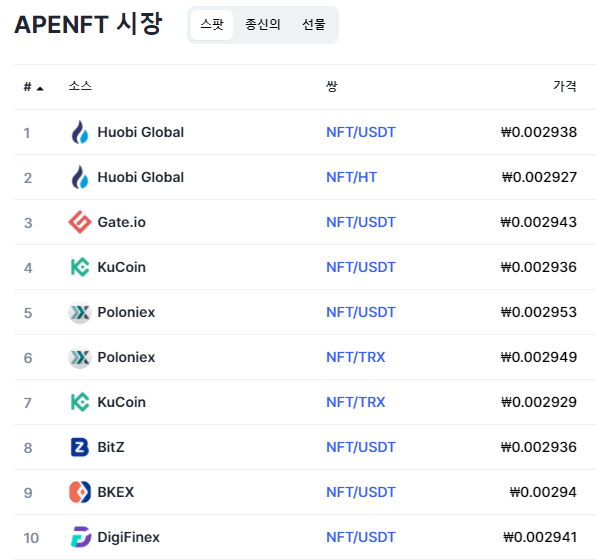Open NFT/TRX pair on KuCoin
The height and width of the screenshot is (560, 596).
click(x=356, y=402)
